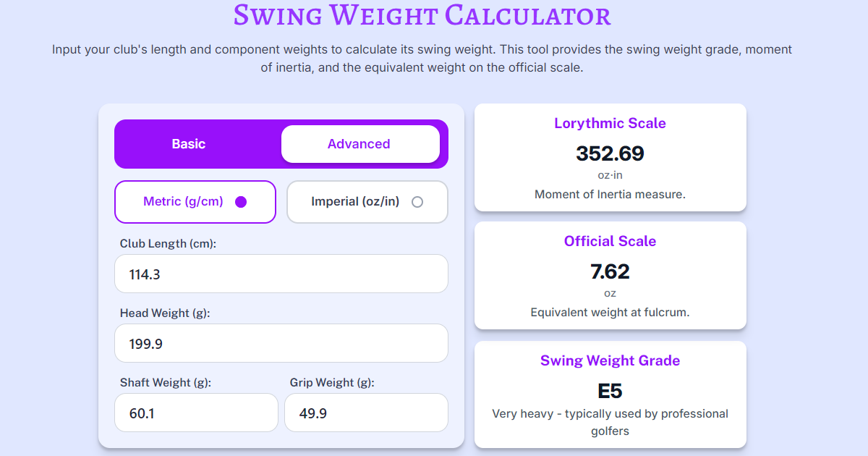This screenshot has width=868, height=456.
Task: Switch to the Advanced tab
Action: pyautogui.click(x=360, y=143)
